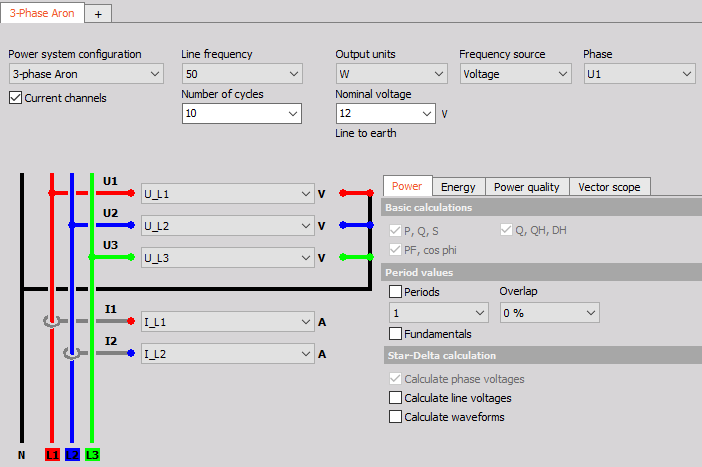Click the Period values section header

[x=542, y=272]
